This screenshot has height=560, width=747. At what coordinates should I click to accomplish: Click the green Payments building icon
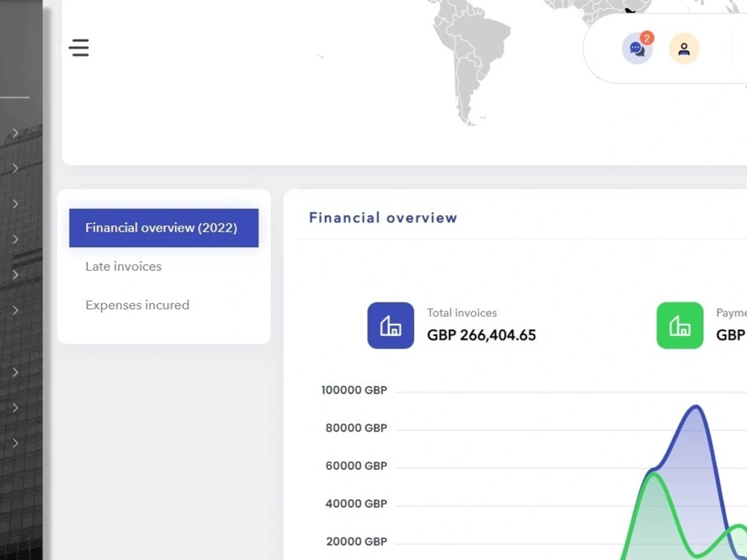[680, 326]
